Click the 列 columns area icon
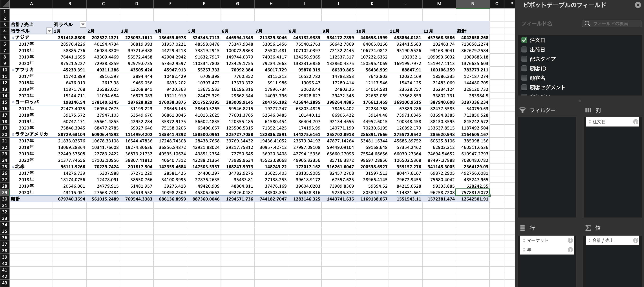Screen dimensions: 644x287 click(x=588, y=110)
